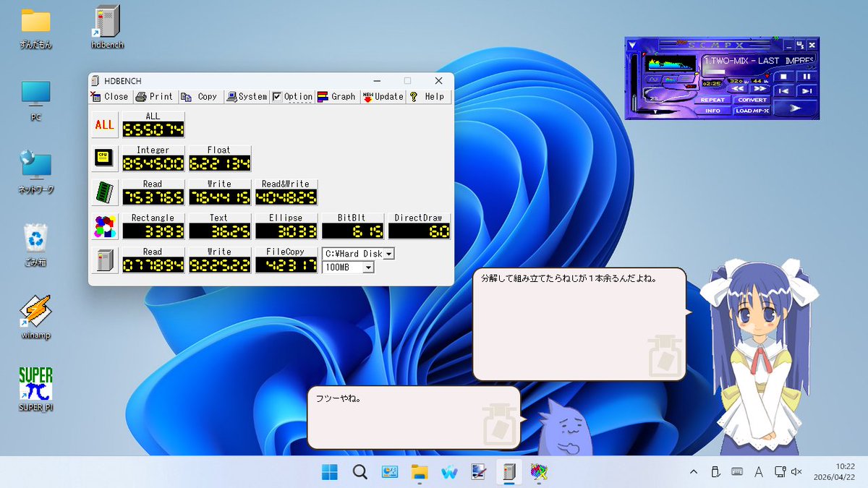Run the video graphics benchmark icon
This screenshot has width=868, height=488.
(x=105, y=226)
